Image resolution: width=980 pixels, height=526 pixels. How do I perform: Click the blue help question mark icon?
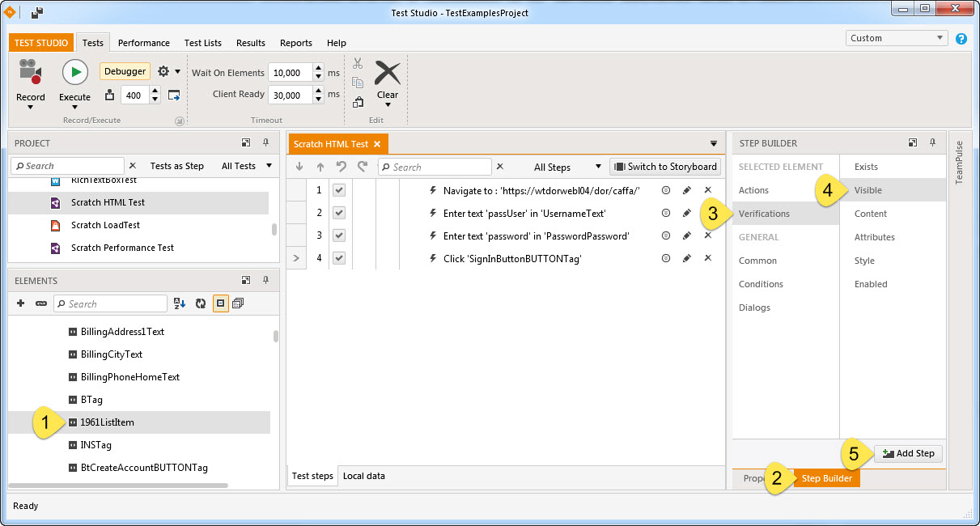click(x=961, y=38)
